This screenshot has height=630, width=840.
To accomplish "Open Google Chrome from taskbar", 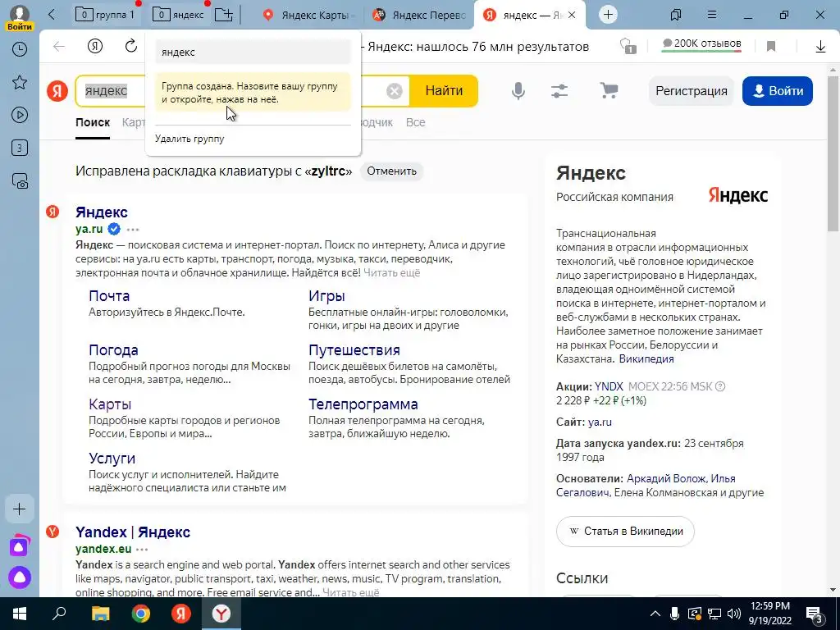I will point(141,614).
